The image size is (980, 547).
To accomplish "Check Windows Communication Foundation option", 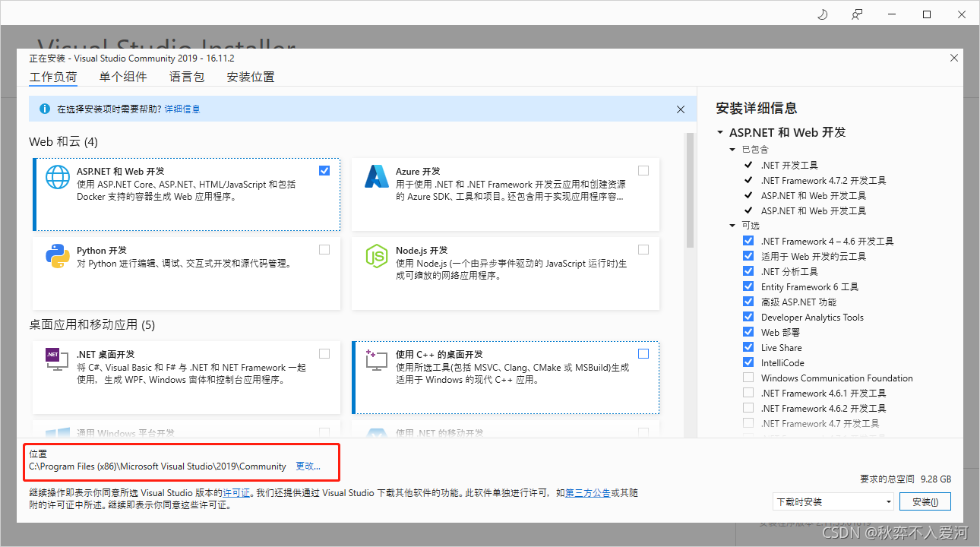I will 748,378.
